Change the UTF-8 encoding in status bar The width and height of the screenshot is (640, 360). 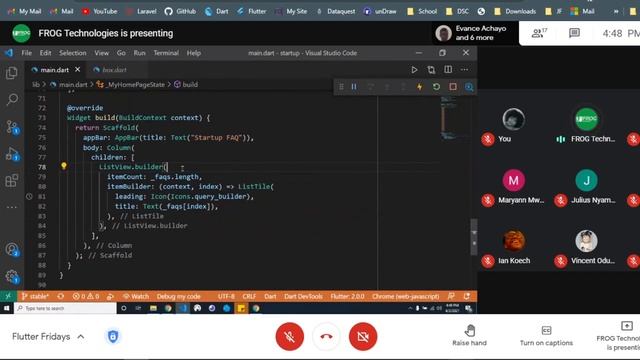click(x=226, y=296)
